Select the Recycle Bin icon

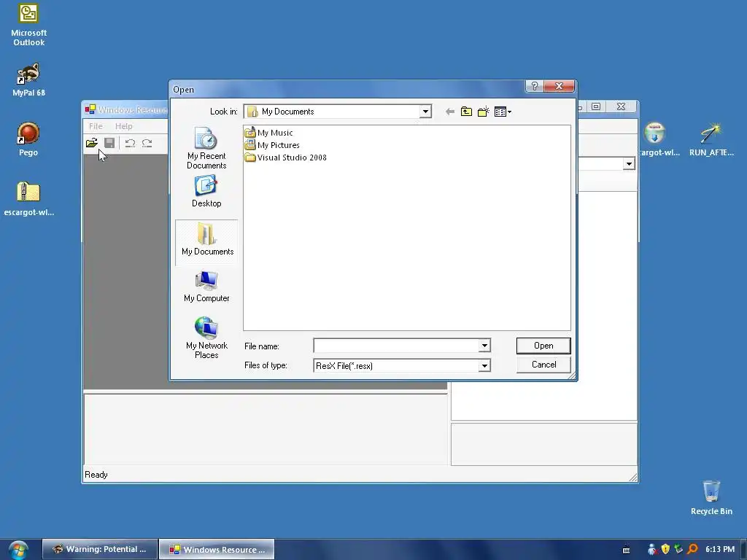pyautogui.click(x=711, y=497)
